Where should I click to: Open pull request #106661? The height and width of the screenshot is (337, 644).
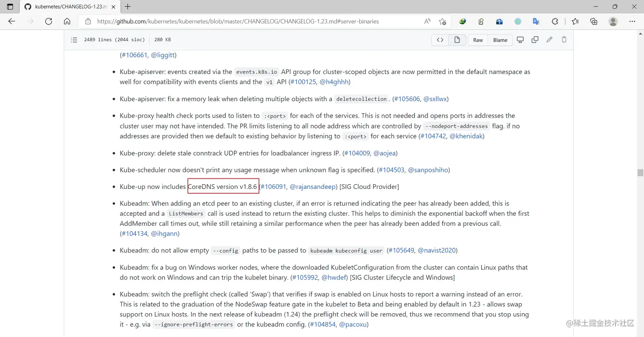135,55
